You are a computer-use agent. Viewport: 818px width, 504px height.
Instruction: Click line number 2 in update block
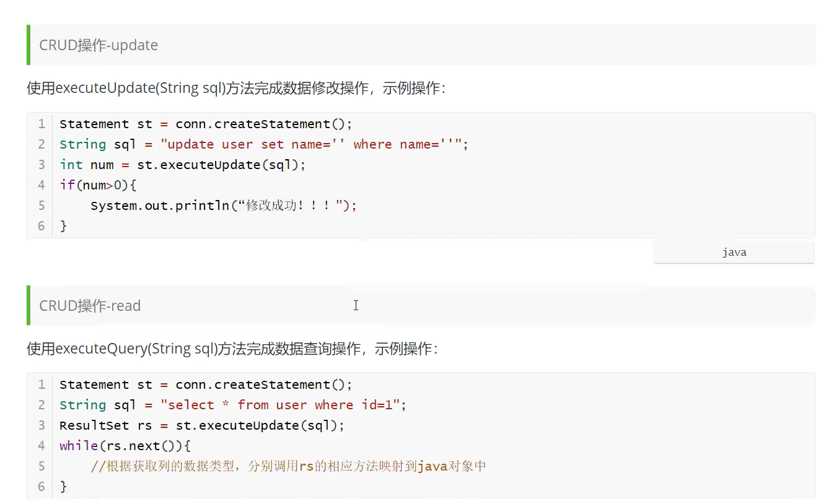42,144
